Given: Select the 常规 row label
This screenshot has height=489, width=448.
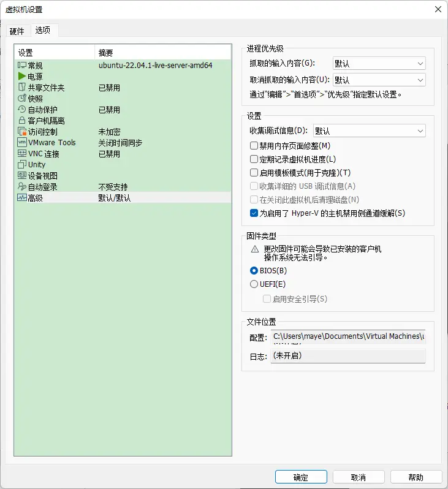Looking at the screenshot, I should pos(35,66).
